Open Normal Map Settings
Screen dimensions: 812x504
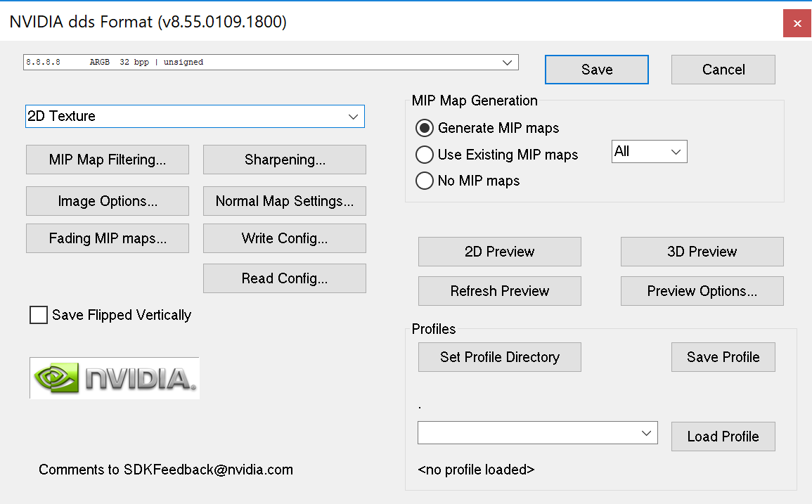[x=285, y=201]
